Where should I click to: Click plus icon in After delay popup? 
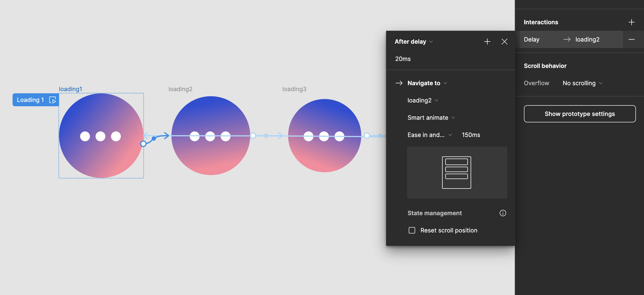tap(487, 42)
